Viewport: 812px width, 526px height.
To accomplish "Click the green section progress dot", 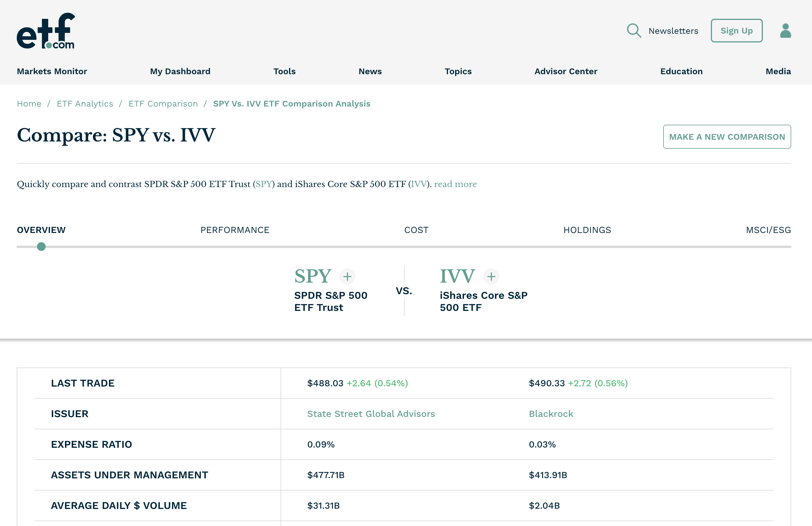I will [x=41, y=247].
